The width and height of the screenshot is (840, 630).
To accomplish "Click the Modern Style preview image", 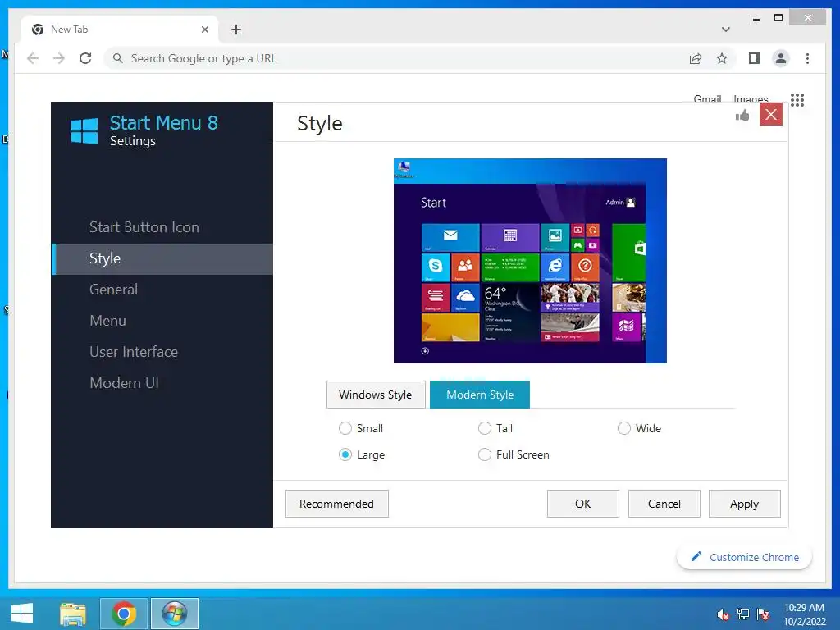I will click(x=531, y=261).
